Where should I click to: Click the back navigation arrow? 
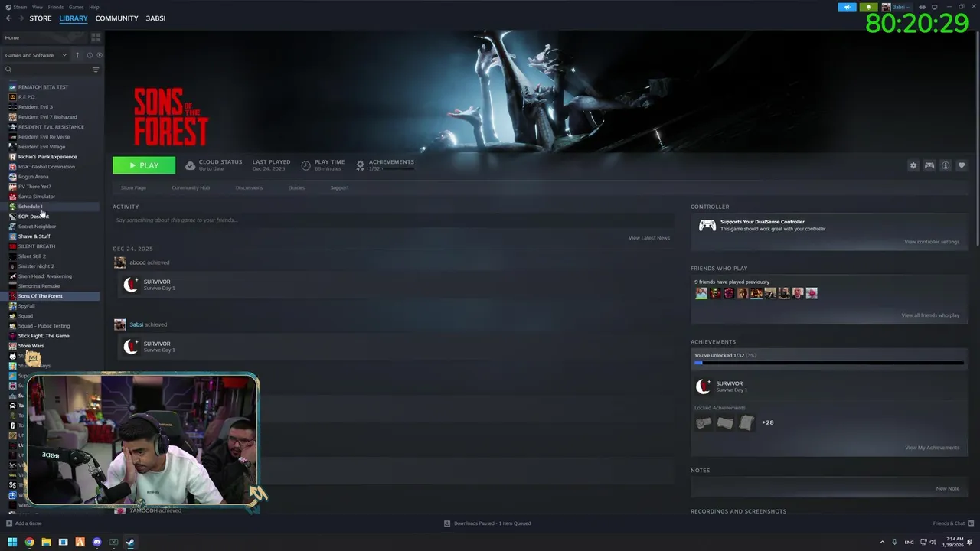[9, 18]
